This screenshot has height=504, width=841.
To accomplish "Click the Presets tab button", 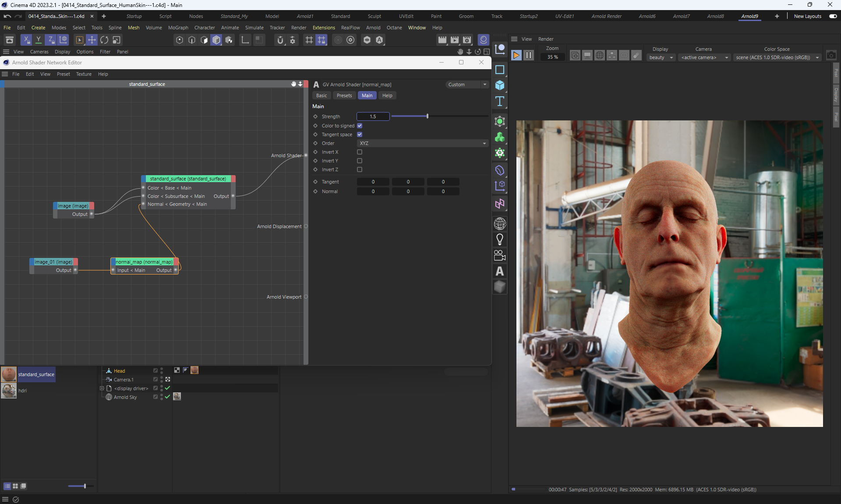I will (344, 95).
